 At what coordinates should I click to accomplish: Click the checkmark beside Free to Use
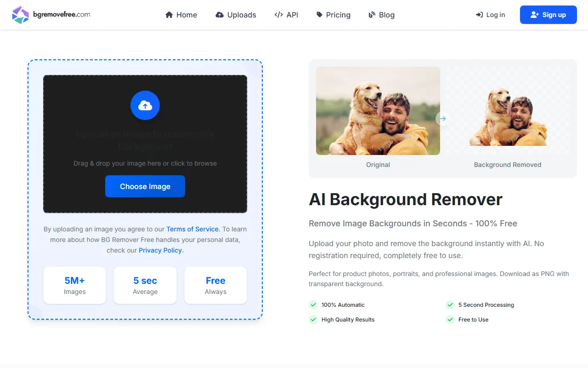pyautogui.click(x=450, y=319)
